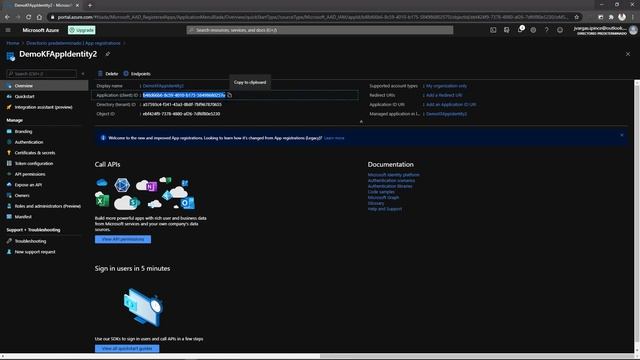Click the View API permissions button
The image size is (640, 360).
tap(123, 239)
